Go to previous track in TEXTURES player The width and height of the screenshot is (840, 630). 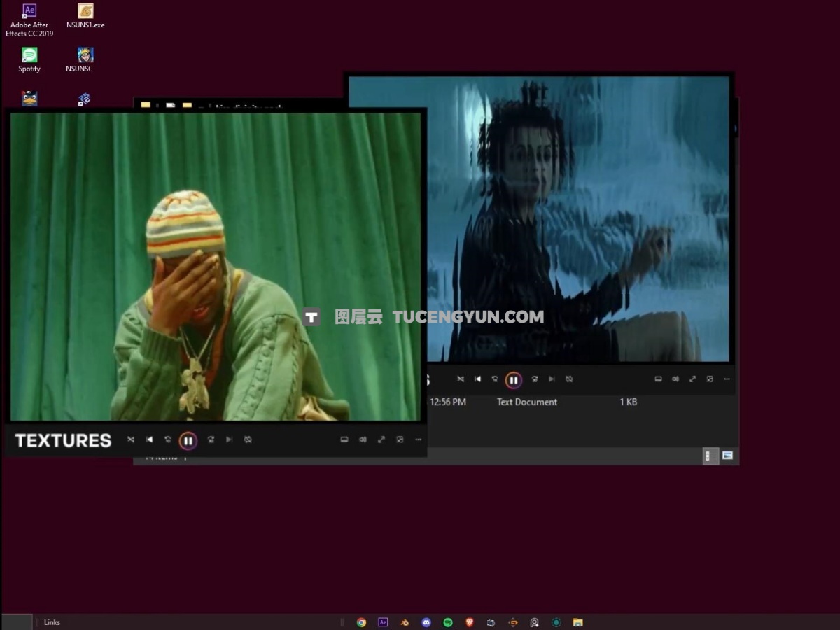[149, 440]
